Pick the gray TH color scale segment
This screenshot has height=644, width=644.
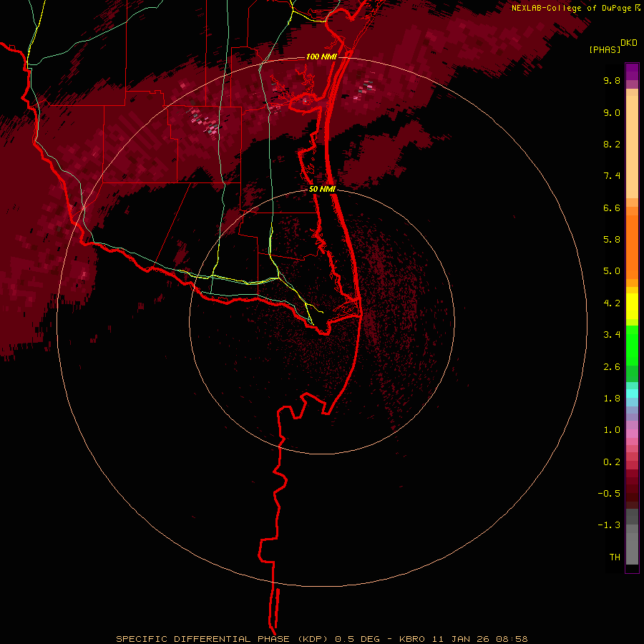click(x=632, y=545)
